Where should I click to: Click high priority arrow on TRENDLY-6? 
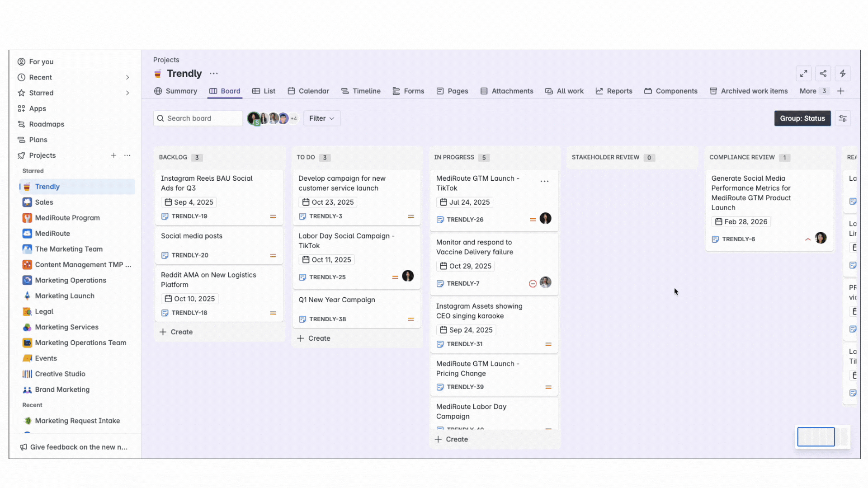click(x=808, y=239)
